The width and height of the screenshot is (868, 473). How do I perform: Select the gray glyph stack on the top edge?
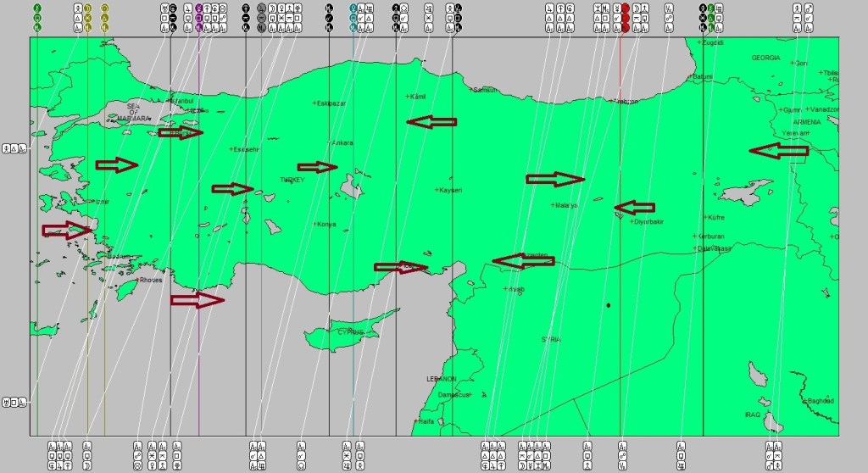[x=261, y=17]
